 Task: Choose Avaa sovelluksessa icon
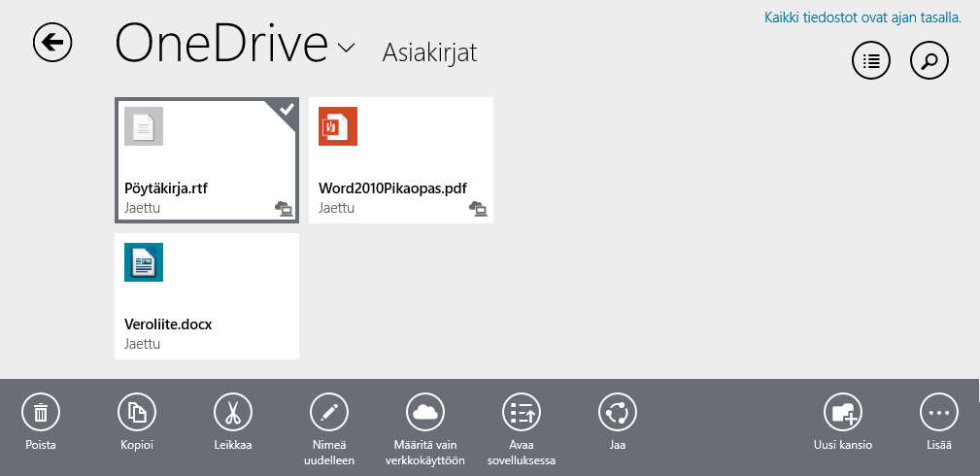click(522, 413)
